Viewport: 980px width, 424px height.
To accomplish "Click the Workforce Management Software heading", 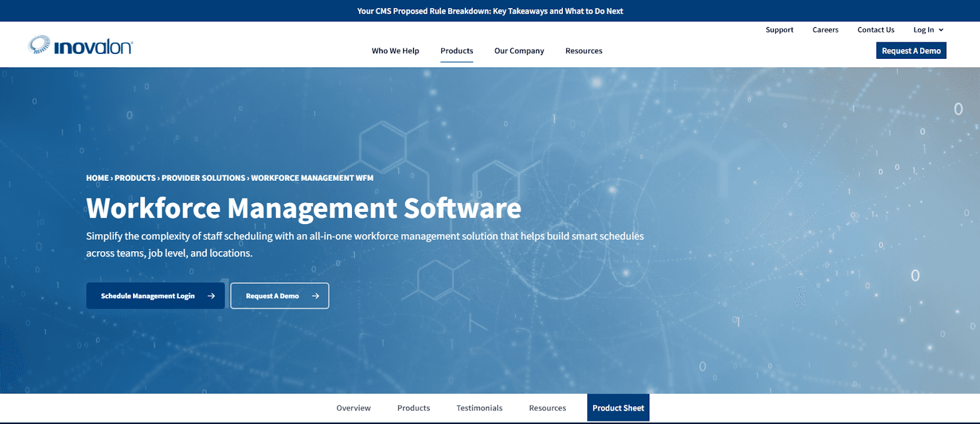I will tap(304, 208).
